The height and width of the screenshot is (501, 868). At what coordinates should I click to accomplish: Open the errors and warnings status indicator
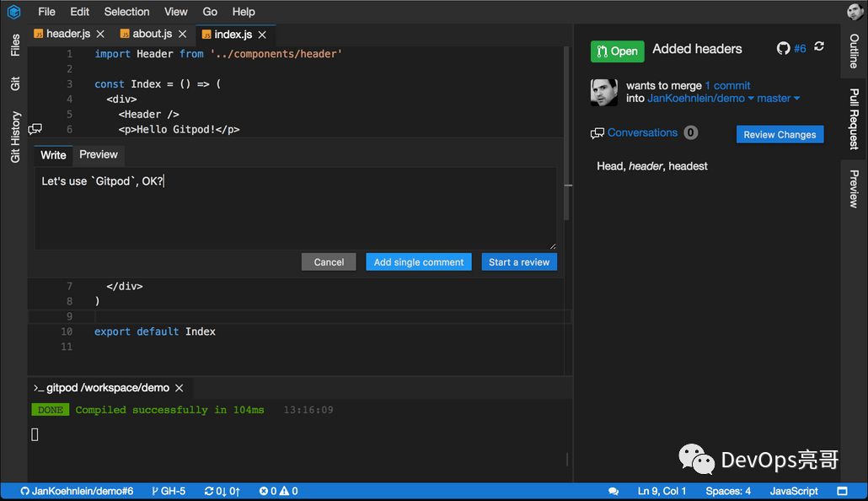tap(278, 491)
